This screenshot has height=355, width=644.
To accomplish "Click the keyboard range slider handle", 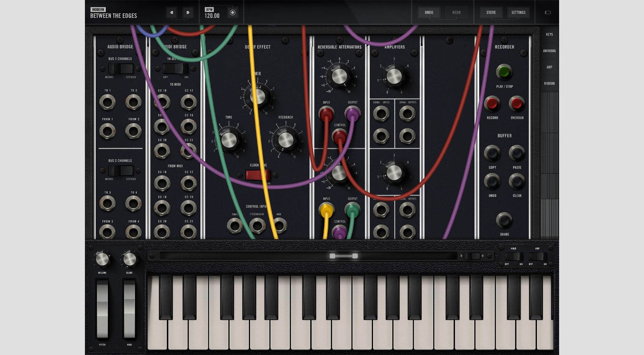I will (344, 256).
